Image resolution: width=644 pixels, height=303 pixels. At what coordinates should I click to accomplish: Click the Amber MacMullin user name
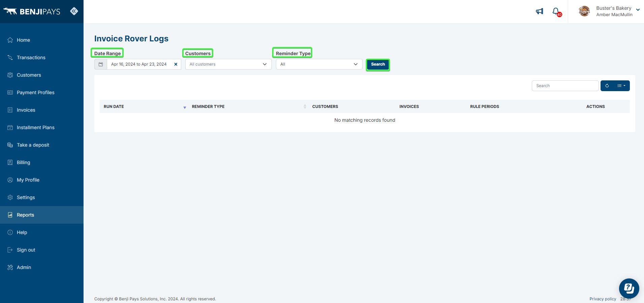pyautogui.click(x=614, y=15)
